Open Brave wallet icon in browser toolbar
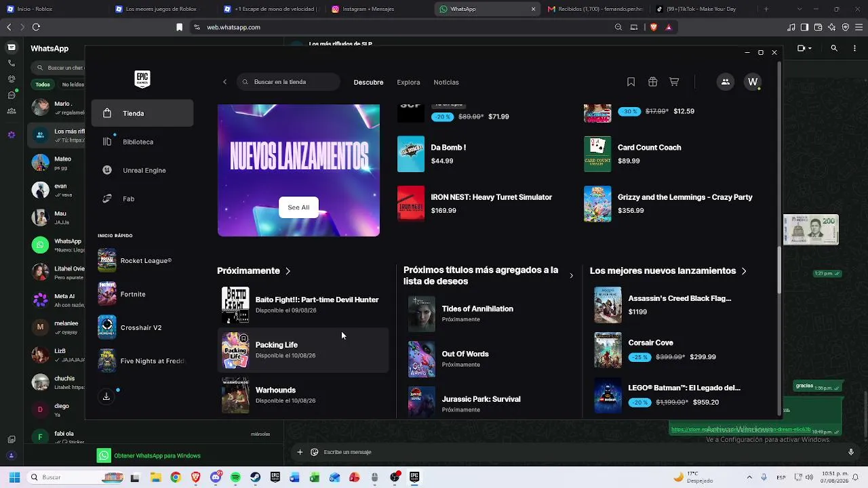868x488 pixels. (818, 27)
